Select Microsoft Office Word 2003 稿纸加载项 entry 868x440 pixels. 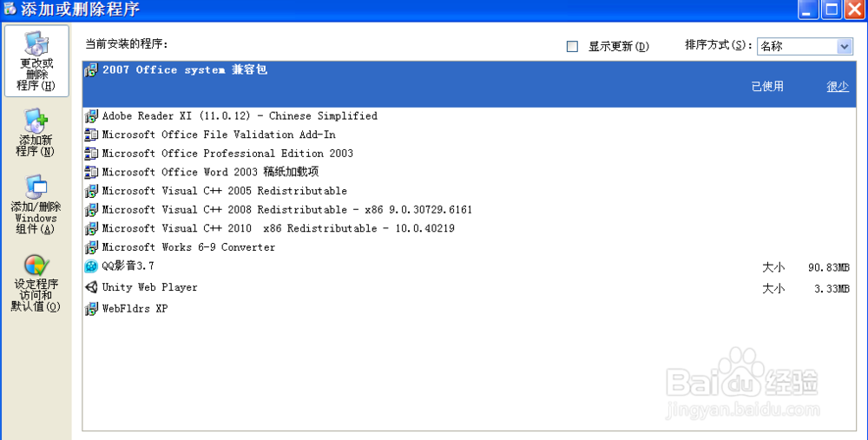(x=469, y=173)
